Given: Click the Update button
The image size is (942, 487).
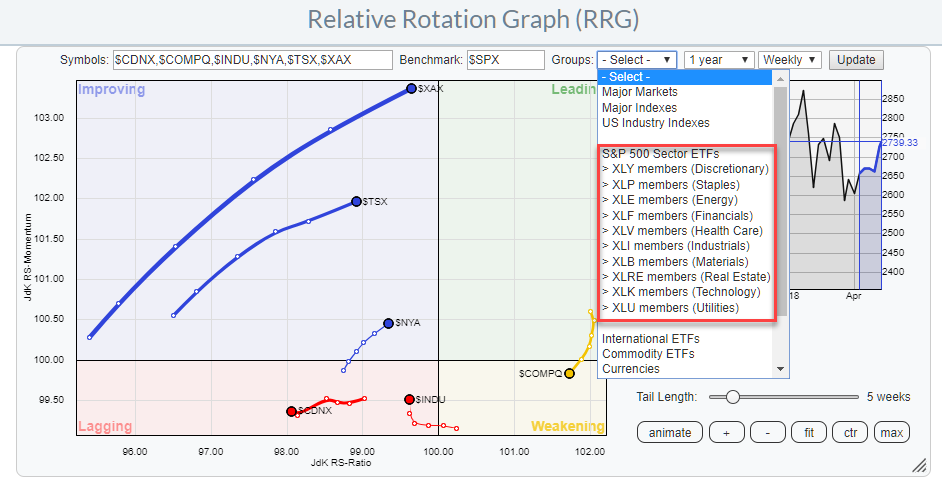Looking at the screenshot, I should tap(856, 60).
